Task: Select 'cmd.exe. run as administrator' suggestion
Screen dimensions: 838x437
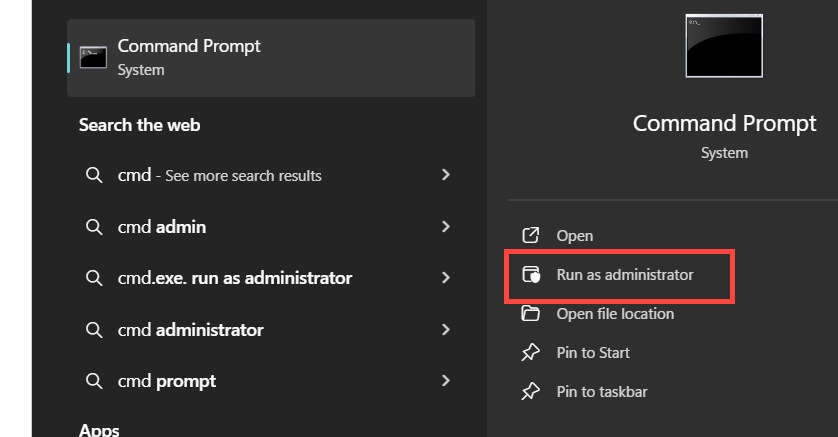Action: (x=271, y=278)
